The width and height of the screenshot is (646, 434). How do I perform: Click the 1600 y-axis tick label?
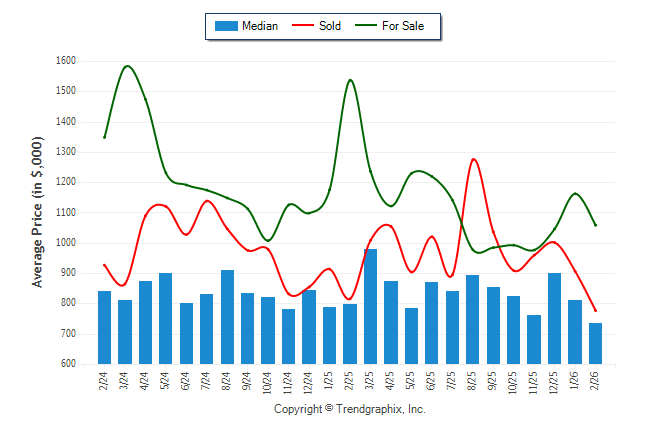65,61
